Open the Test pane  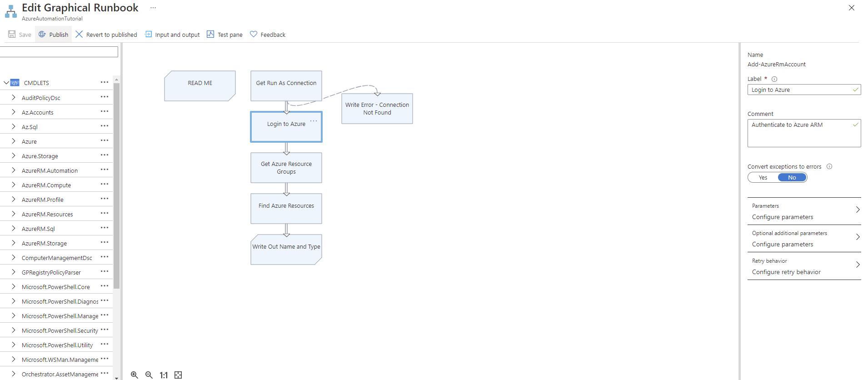point(224,35)
